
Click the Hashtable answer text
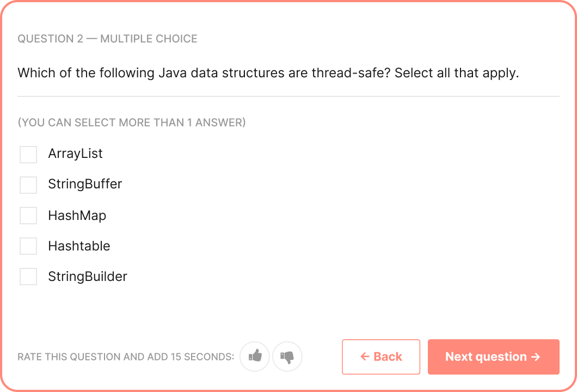[79, 246]
